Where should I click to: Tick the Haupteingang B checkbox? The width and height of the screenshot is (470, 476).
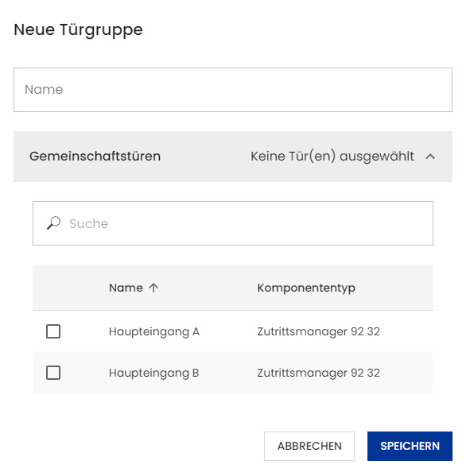53,373
